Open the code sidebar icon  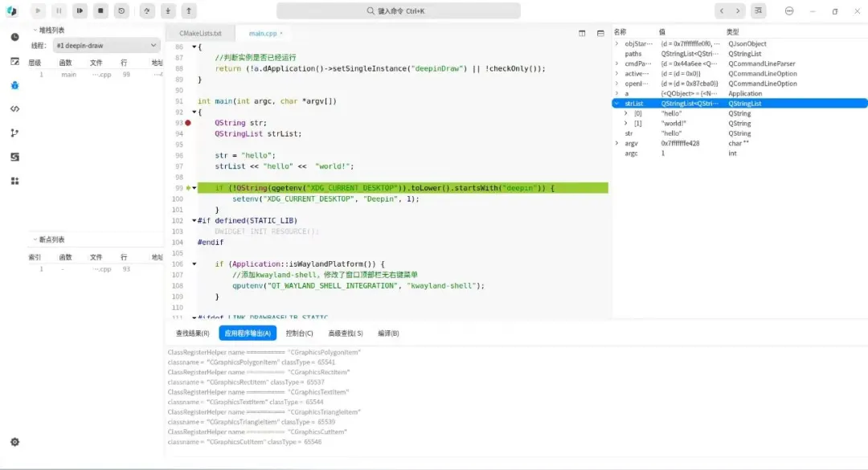tap(15, 109)
